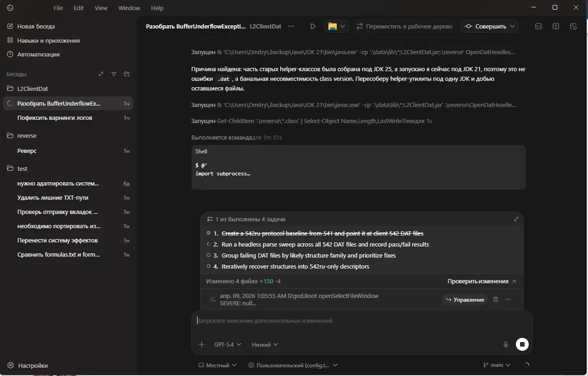Open the Пользовательский config dropdown
The width and height of the screenshot is (588, 376).
point(293,365)
